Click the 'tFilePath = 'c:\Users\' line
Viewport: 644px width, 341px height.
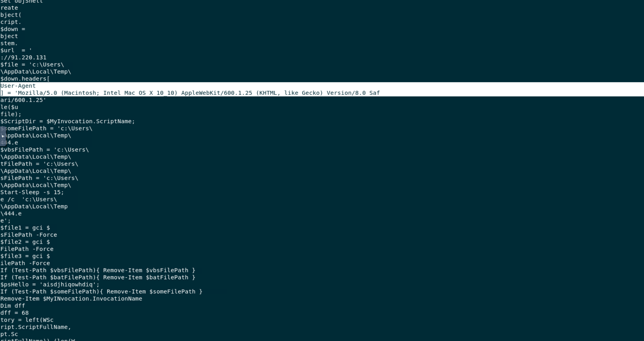coord(39,164)
